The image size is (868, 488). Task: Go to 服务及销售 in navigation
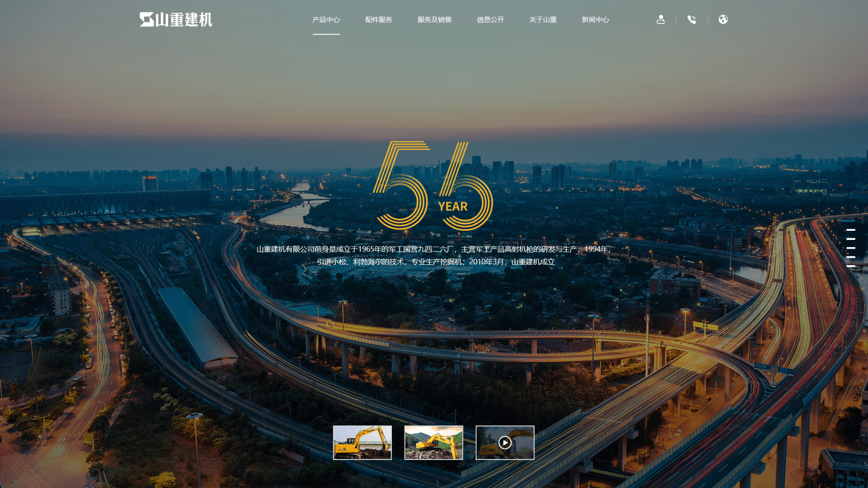point(435,20)
